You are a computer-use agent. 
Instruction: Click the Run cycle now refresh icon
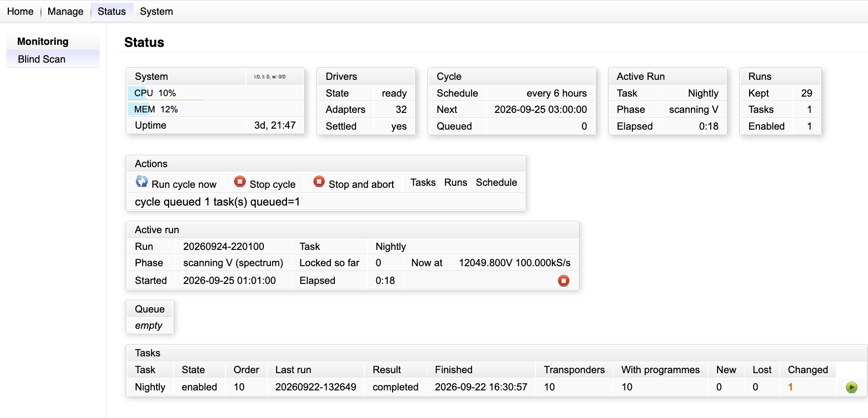tap(142, 181)
